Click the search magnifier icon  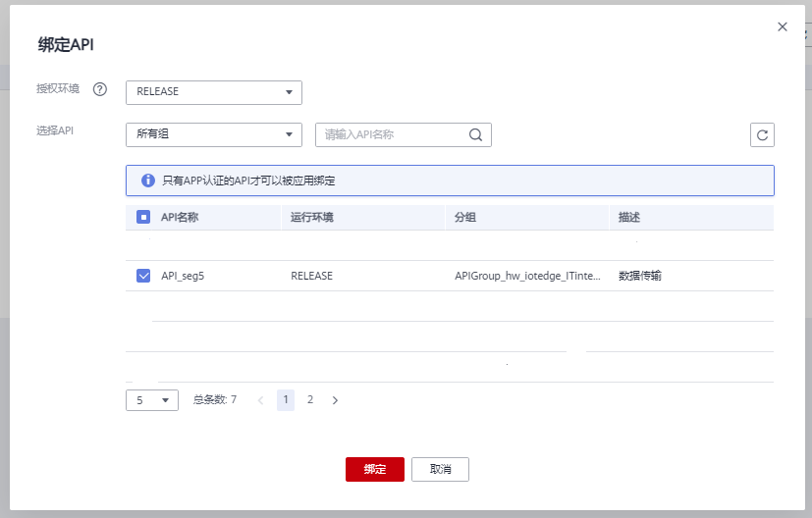[x=475, y=135]
